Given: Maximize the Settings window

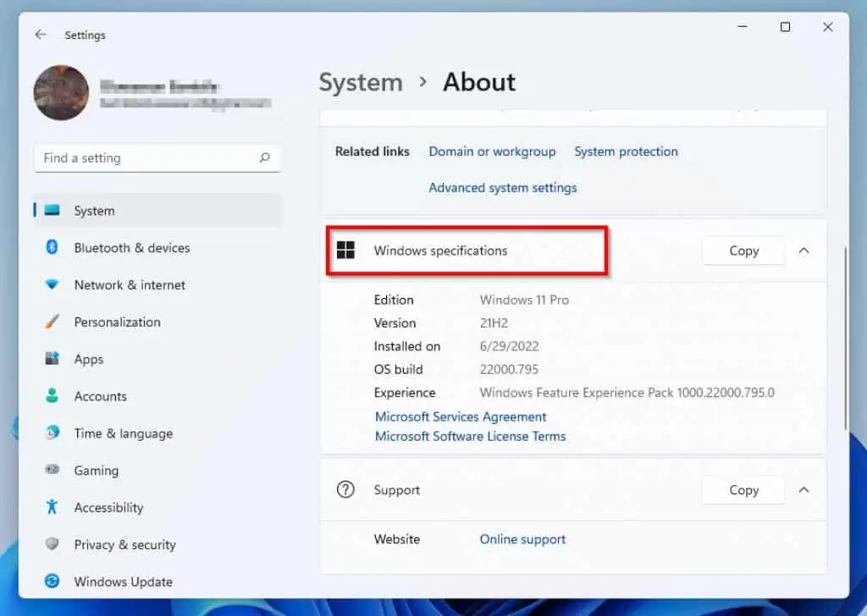Looking at the screenshot, I should pos(785,26).
